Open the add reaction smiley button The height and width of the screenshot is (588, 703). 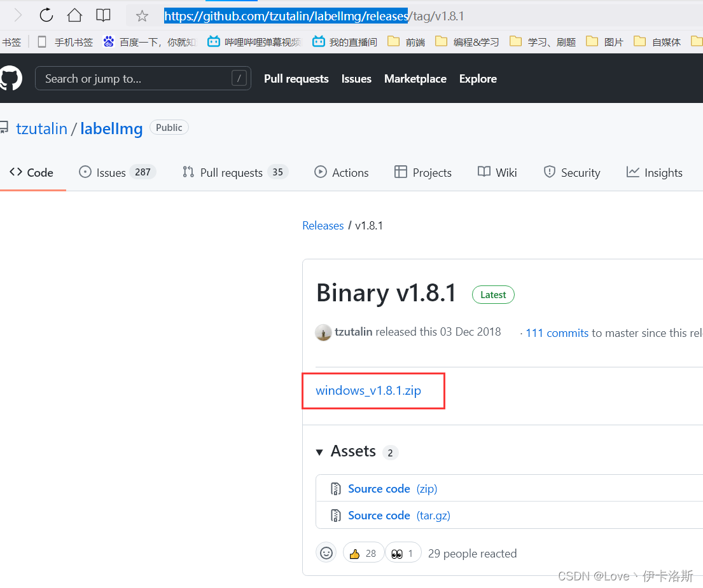click(x=326, y=553)
